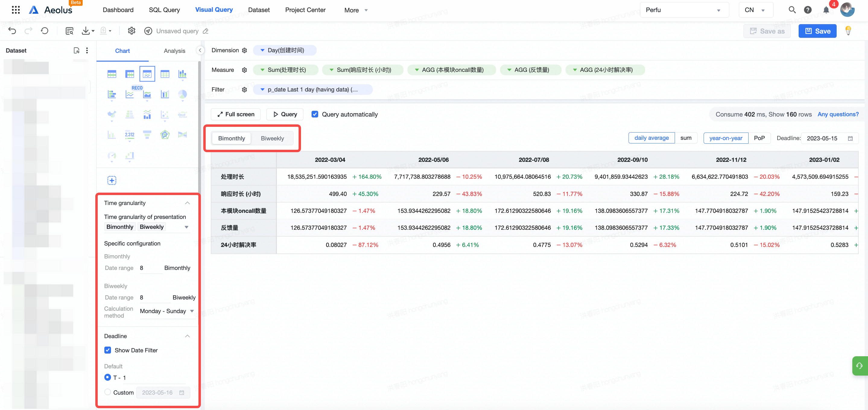Collapse the Deadline section
Viewport: 868px width, 410px height.
point(187,336)
